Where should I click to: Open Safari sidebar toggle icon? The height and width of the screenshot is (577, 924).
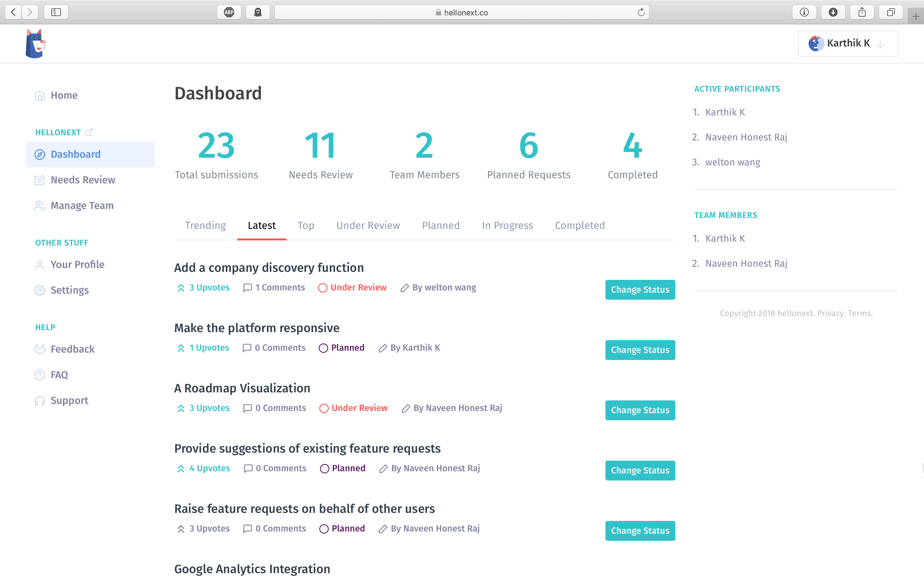56,12
